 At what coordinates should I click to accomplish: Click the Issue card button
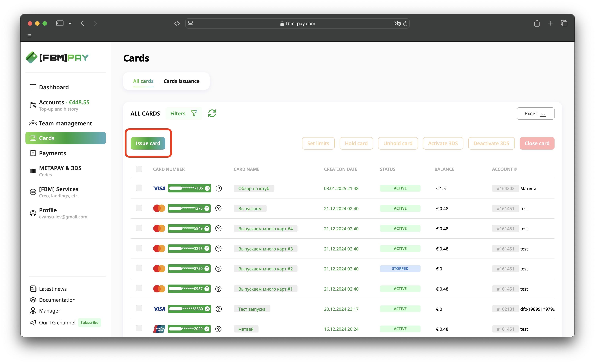(x=148, y=143)
